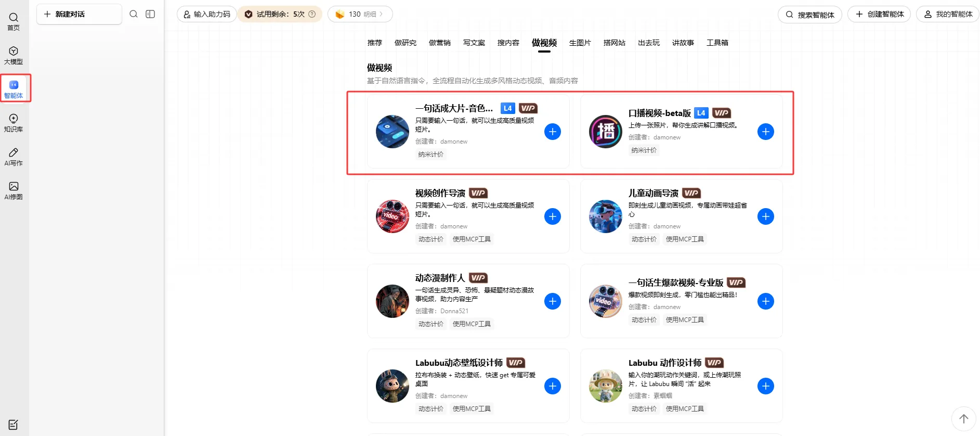
Task: Click the 动态漫制作人 agent avatar
Action: (x=393, y=301)
